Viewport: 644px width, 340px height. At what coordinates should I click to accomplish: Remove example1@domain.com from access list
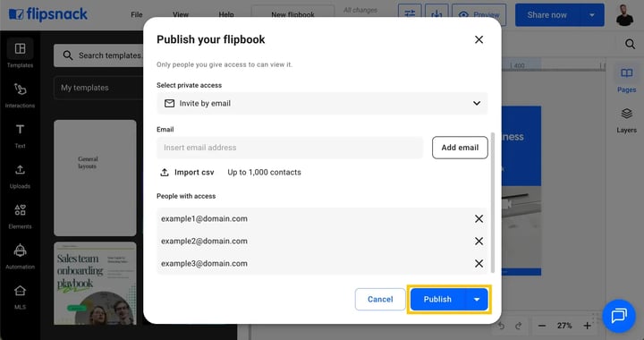479,219
